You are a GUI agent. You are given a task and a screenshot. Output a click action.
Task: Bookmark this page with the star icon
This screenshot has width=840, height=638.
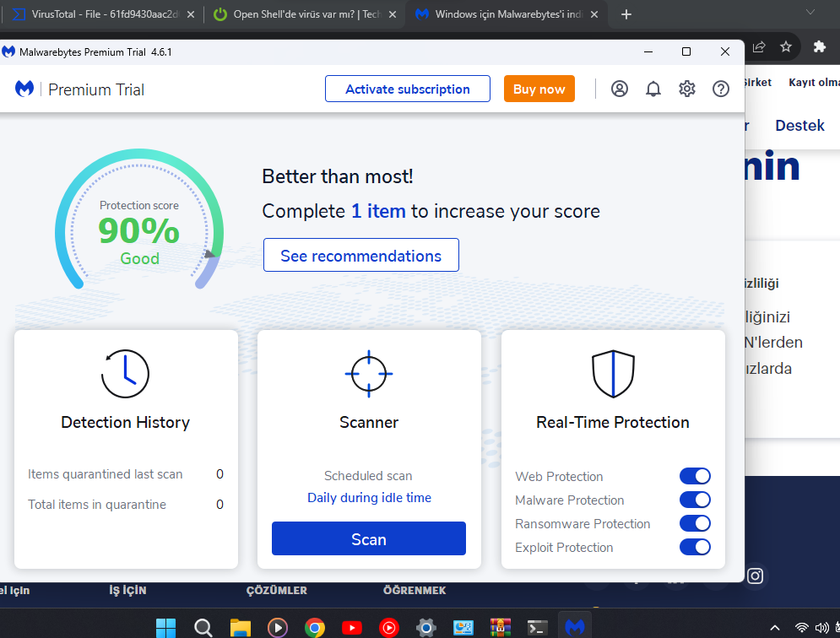click(x=786, y=47)
